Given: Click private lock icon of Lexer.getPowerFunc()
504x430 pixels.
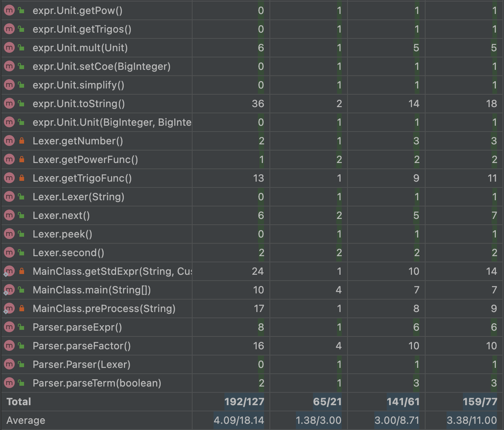Looking at the screenshot, I should click(22, 160).
